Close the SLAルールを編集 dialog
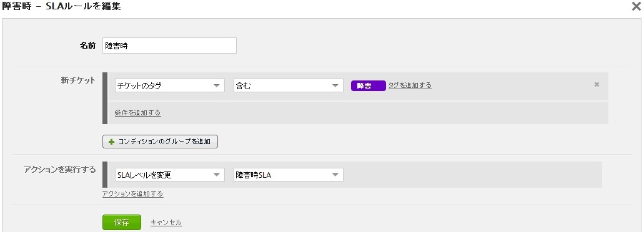The image size is (644, 232). [x=636, y=6]
